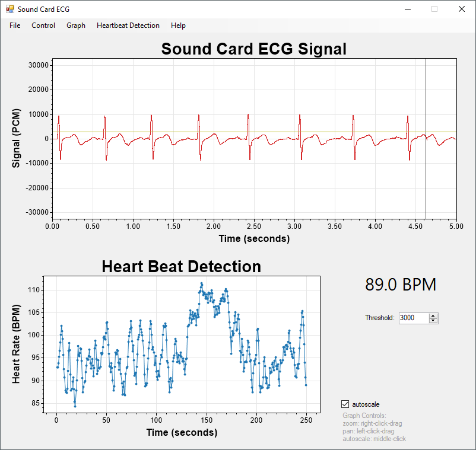
Task: Decrease threshold with down arrow
Action: click(x=433, y=321)
